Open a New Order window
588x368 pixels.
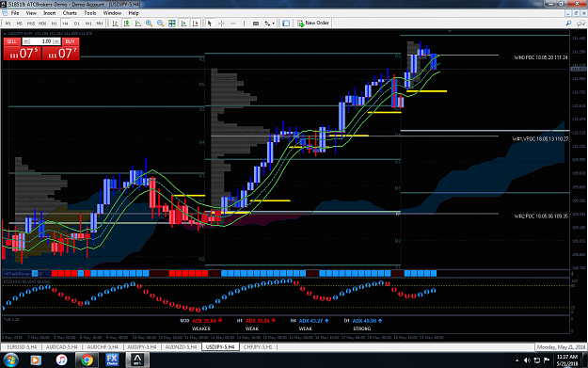[x=313, y=23]
